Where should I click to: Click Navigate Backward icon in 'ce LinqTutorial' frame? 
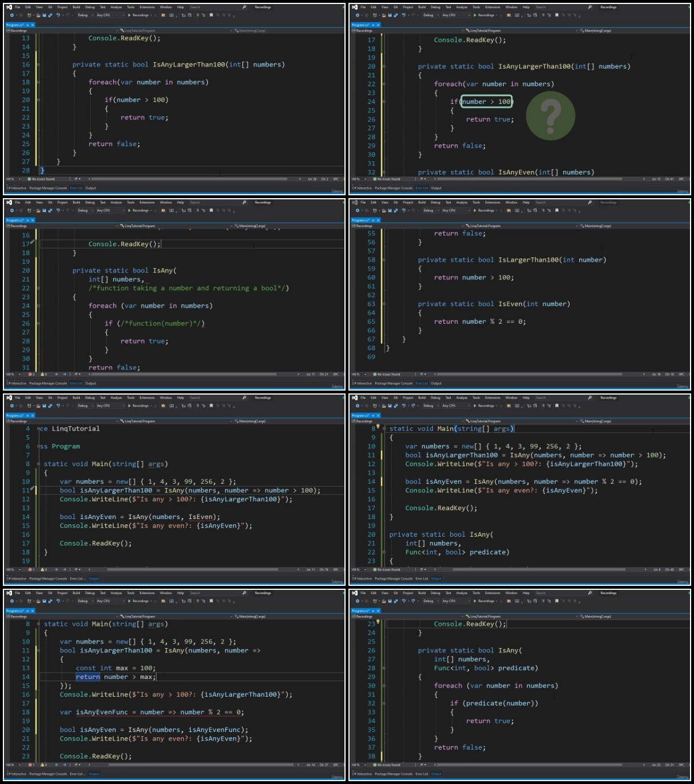12,406
